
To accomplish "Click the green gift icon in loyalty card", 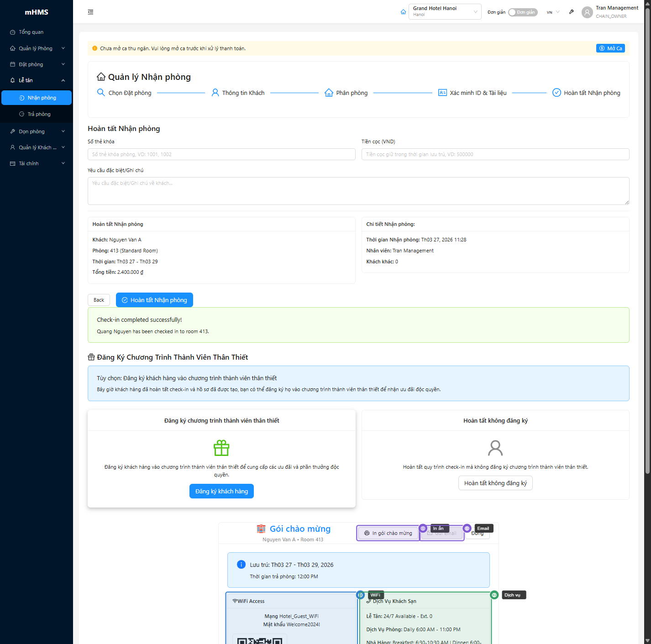I will pos(221,448).
